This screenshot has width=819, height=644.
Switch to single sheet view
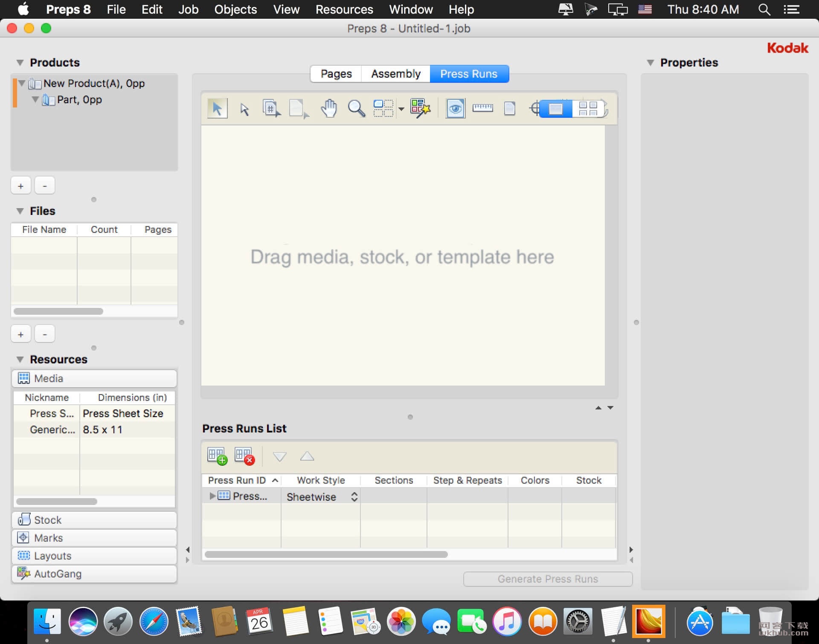(x=555, y=109)
